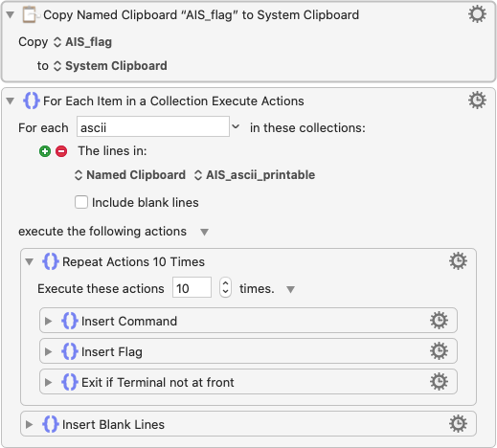The width and height of the screenshot is (497, 448).
Task: Enable the Include blank lines checkbox
Action: pyautogui.click(x=81, y=202)
